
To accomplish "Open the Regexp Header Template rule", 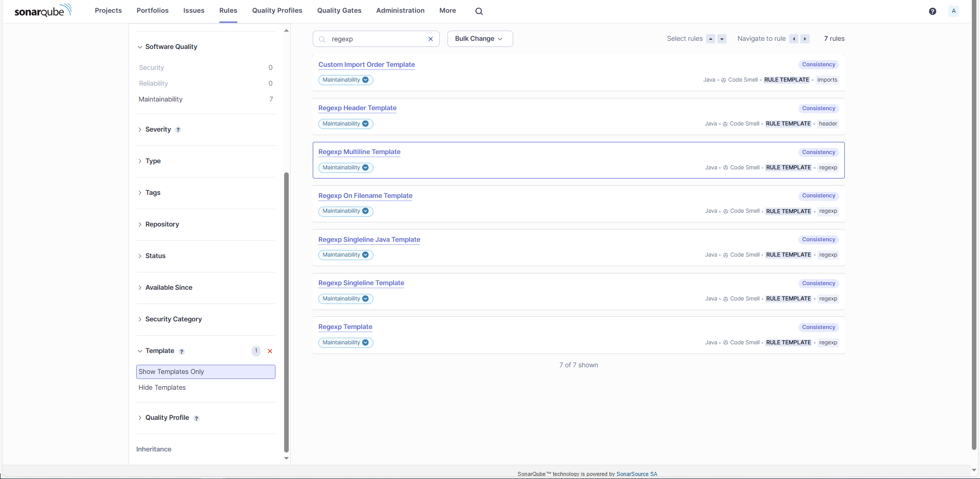I will point(357,108).
